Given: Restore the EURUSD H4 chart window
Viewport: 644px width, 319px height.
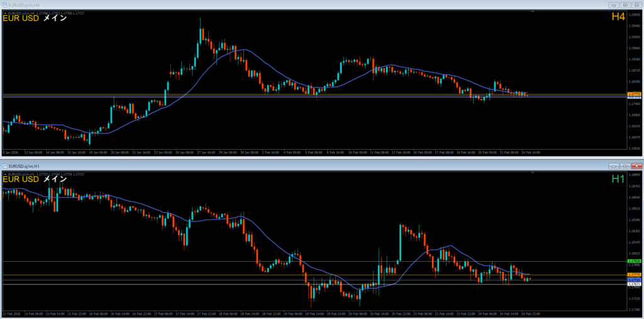Looking at the screenshot, I should coord(625,5).
